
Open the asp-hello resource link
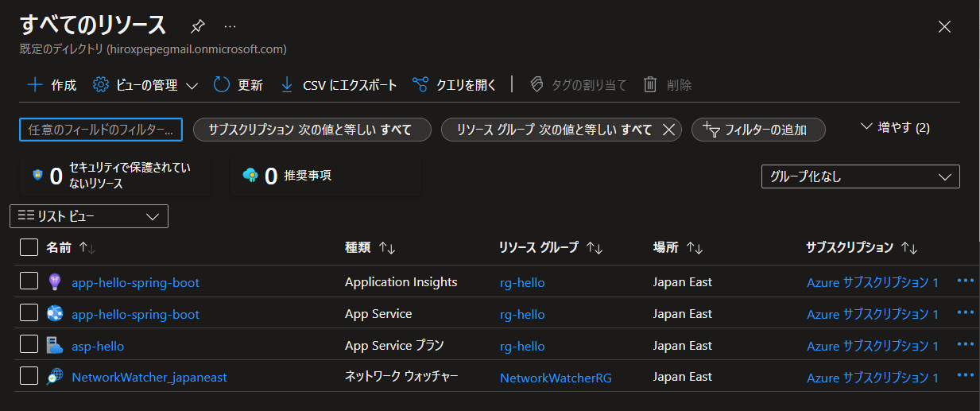(98, 346)
